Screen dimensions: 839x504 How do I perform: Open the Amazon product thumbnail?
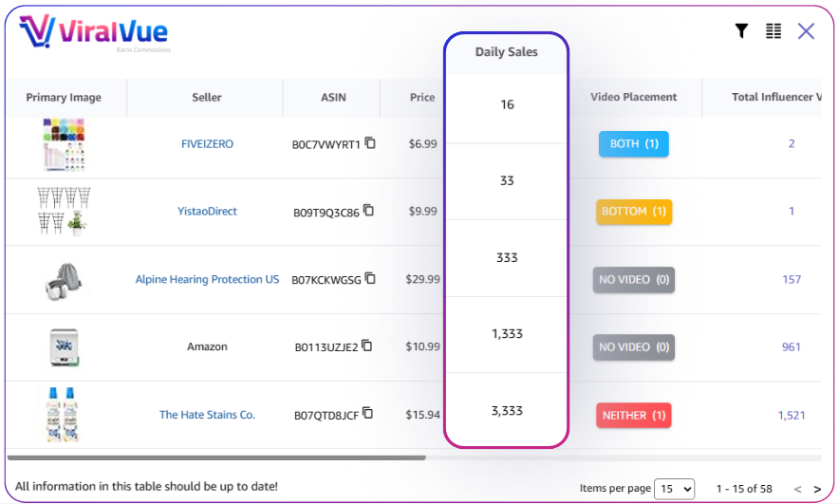point(64,347)
